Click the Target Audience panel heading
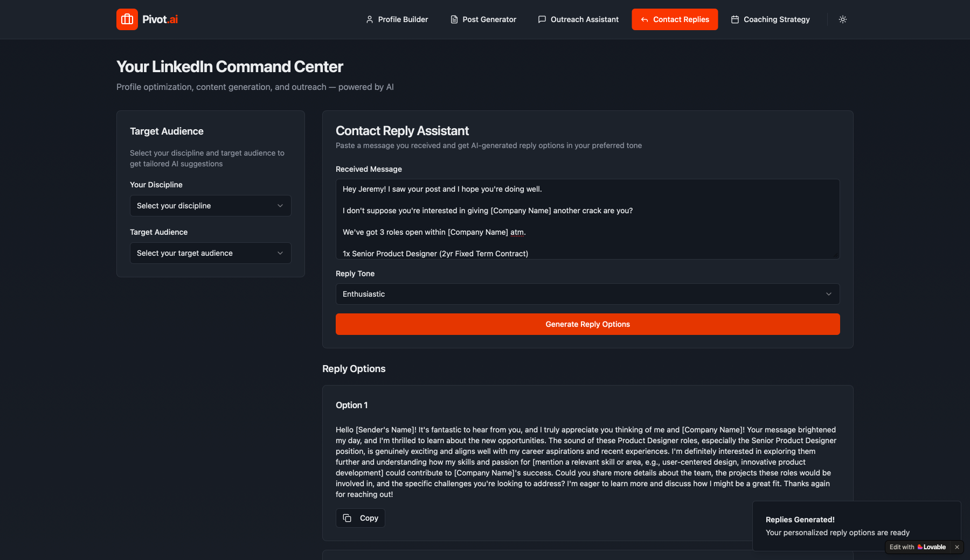 pyautogui.click(x=167, y=131)
